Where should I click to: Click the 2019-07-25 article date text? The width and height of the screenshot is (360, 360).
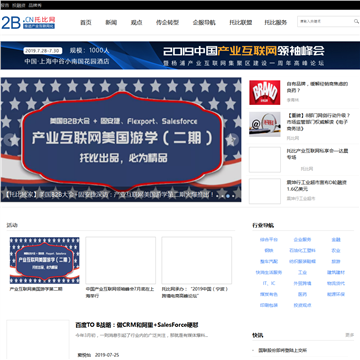[x=107, y=355]
